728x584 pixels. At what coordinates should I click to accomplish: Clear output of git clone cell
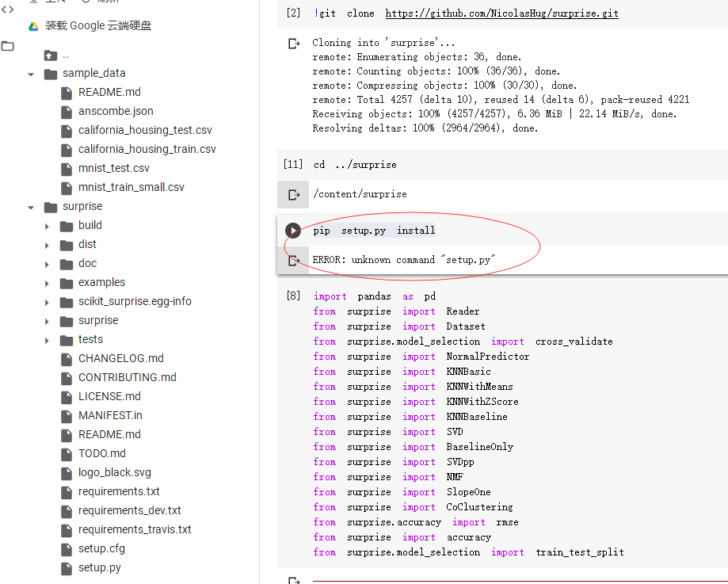click(294, 44)
